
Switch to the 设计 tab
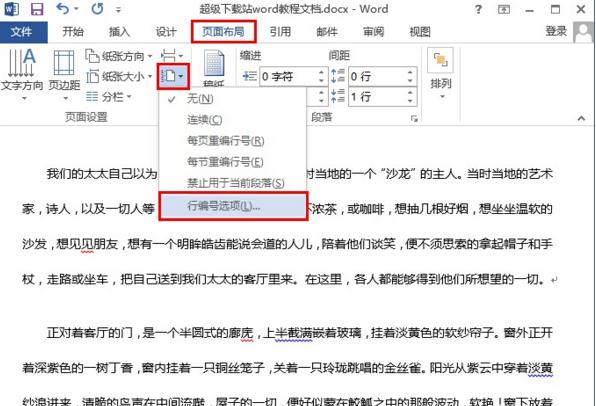click(166, 32)
